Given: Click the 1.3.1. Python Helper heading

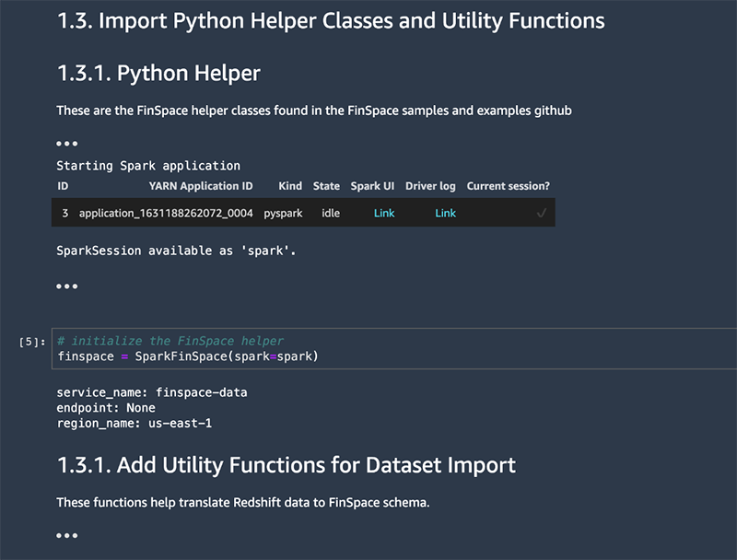Looking at the screenshot, I should (x=158, y=73).
